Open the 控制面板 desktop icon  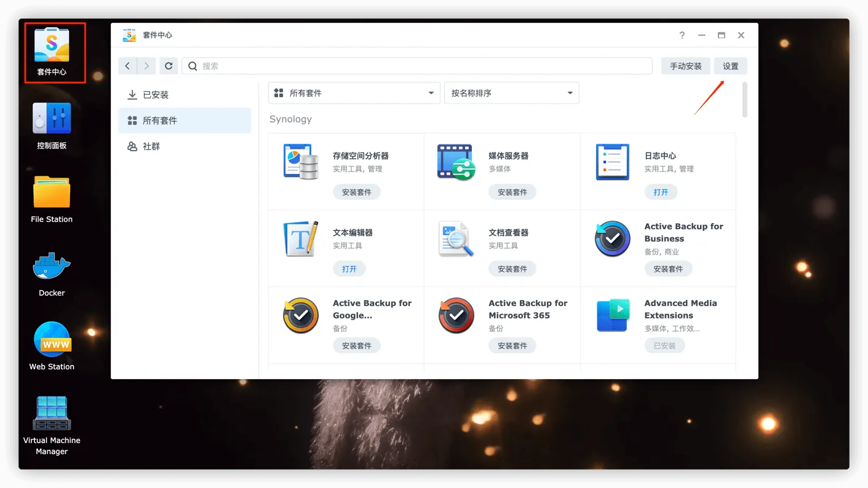pyautogui.click(x=52, y=126)
